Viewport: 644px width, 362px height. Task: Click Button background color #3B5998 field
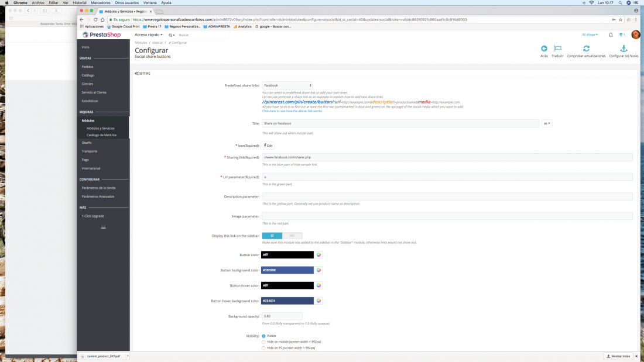point(287,270)
